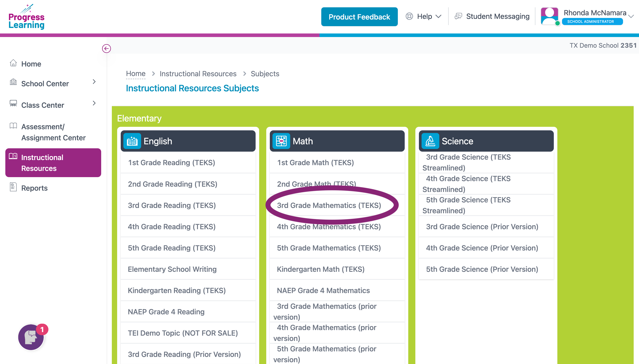Open 5th Grade Mathematics (prior version)
639x364 pixels.
click(x=337, y=354)
